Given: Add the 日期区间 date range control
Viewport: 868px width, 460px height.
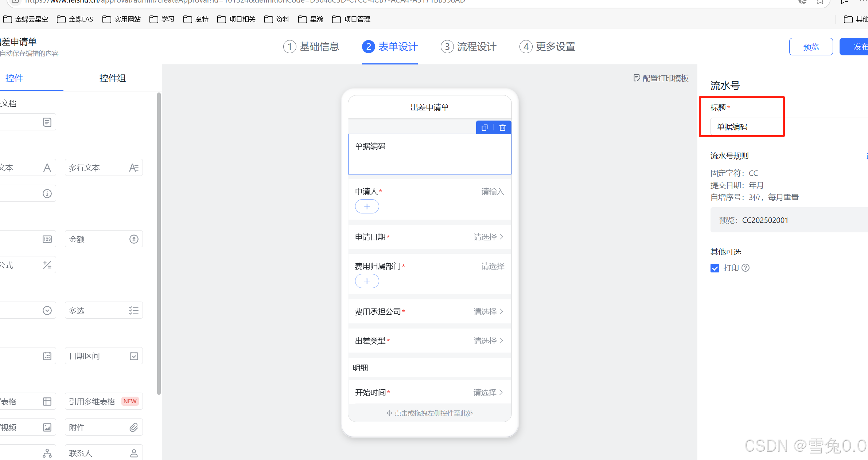Looking at the screenshot, I should coord(104,356).
